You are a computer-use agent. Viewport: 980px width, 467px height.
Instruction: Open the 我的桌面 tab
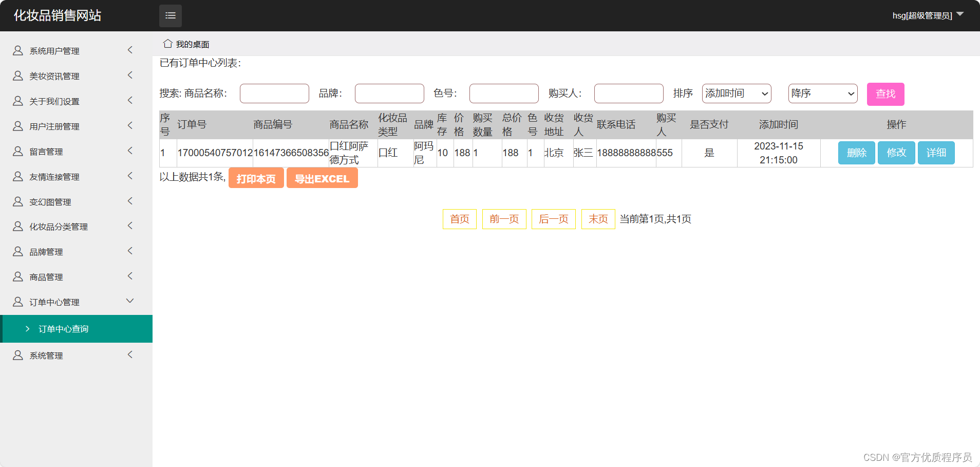pos(186,44)
